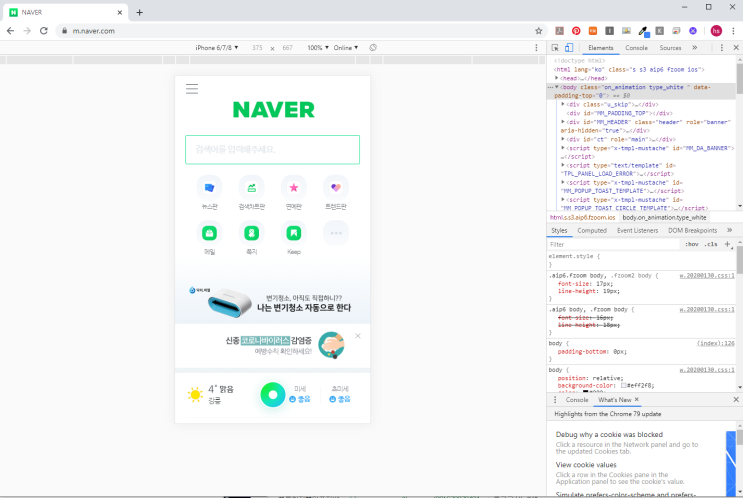Open the Chrome main menu
The width and height of the screenshot is (743, 498).
[x=733, y=31]
